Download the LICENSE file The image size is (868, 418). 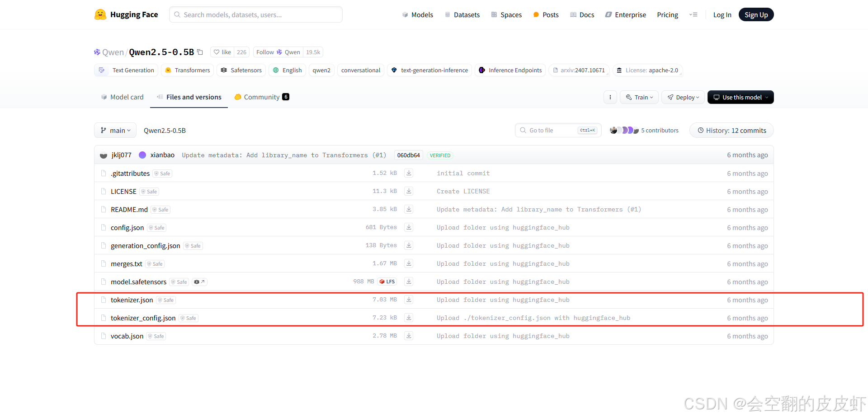point(409,191)
